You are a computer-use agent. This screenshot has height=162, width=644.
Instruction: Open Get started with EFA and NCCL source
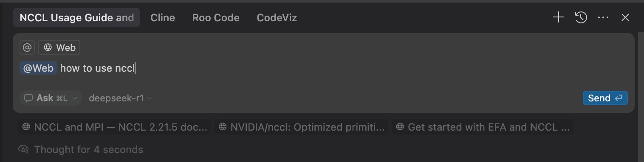point(483,127)
